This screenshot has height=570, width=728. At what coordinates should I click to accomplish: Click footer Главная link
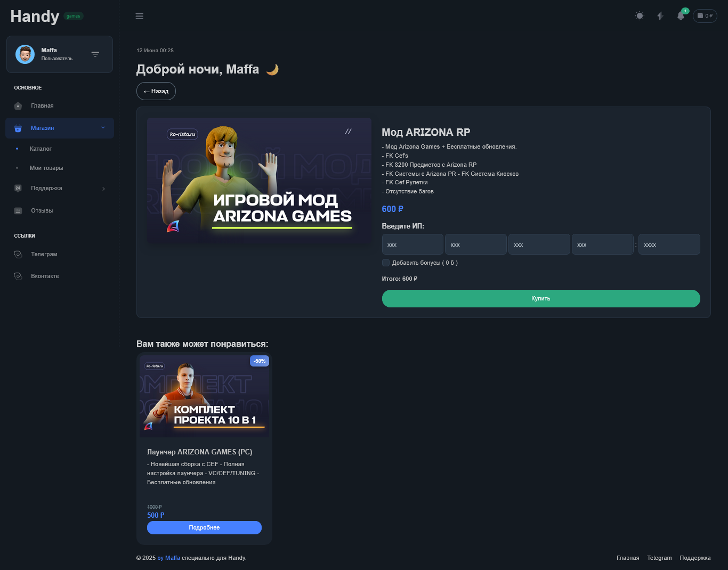[628, 558]
